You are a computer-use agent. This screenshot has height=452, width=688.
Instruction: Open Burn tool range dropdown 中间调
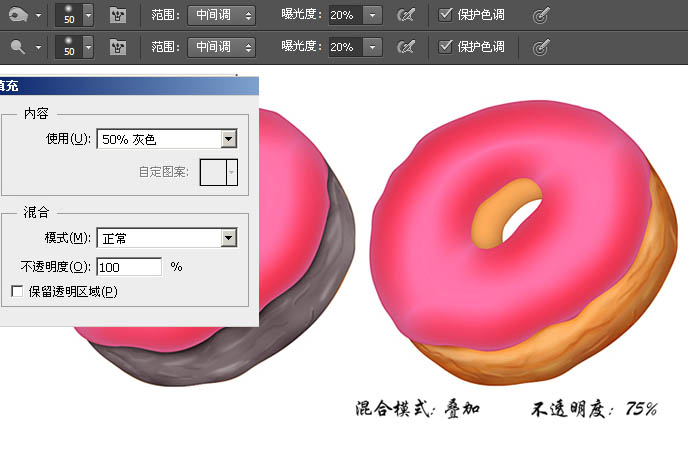pyautogui.click(x=222, y=15)
